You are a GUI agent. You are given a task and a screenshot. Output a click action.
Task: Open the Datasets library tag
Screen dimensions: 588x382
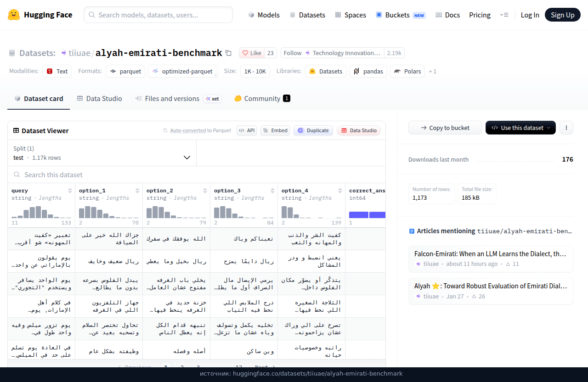(x=326, y=71)
